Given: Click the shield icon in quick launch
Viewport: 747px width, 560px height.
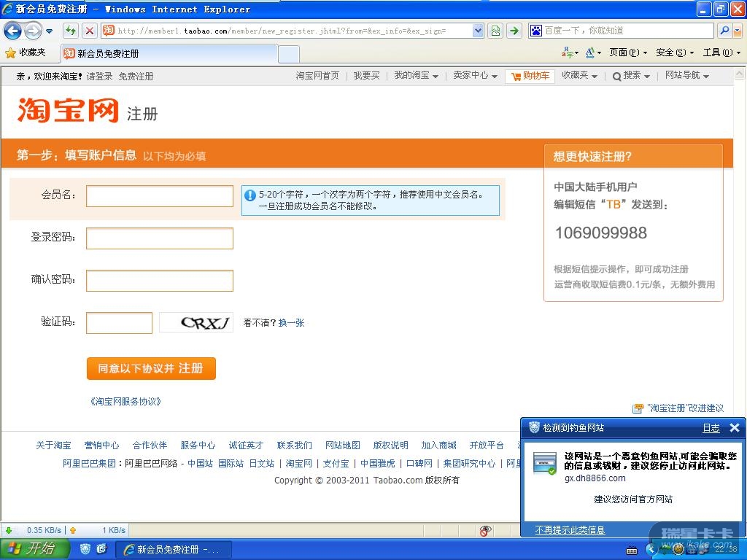Looking at the screenshot, I should pyautogui.click(x=85, y=549).
